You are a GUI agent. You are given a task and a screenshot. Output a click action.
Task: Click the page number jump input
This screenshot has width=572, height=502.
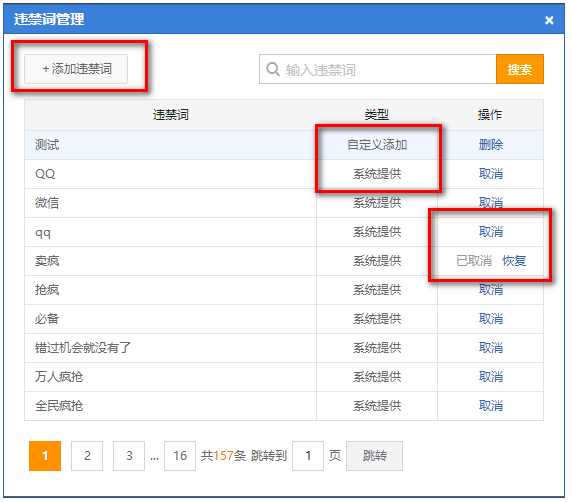308,456
